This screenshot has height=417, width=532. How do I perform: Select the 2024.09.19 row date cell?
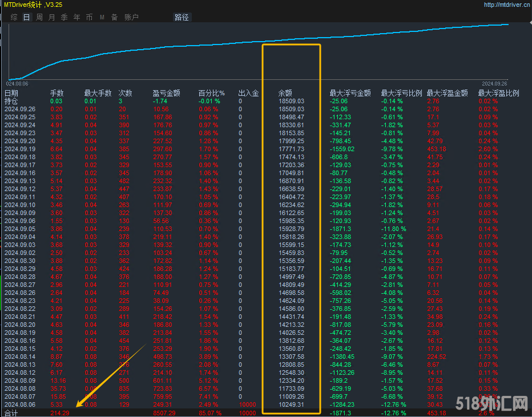20,149
